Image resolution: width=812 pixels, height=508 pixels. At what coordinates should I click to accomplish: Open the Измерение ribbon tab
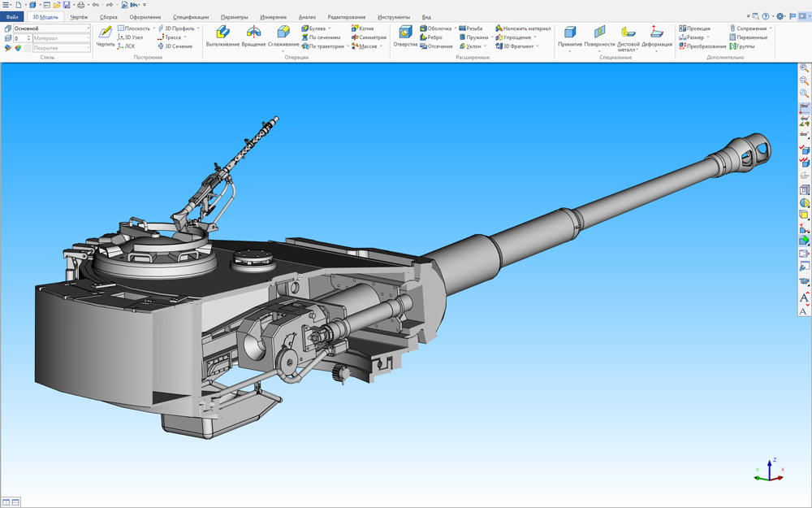pos(274,17)
